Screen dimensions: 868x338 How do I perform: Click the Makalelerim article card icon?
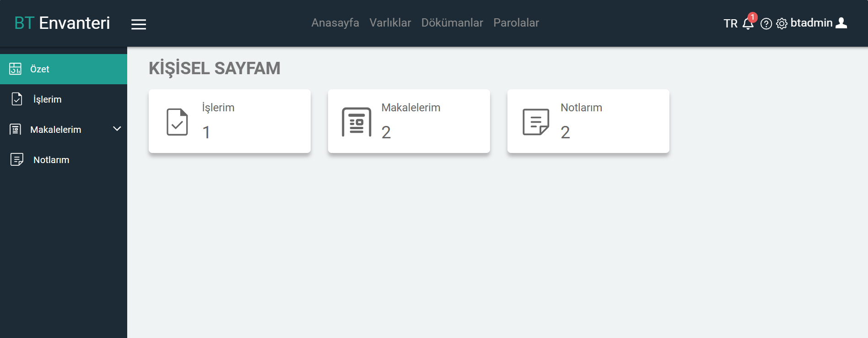click(x=356, y=122)
